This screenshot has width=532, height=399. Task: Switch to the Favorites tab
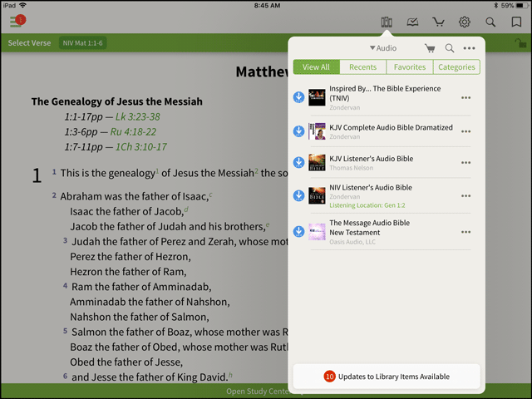(x=410, y=66)
